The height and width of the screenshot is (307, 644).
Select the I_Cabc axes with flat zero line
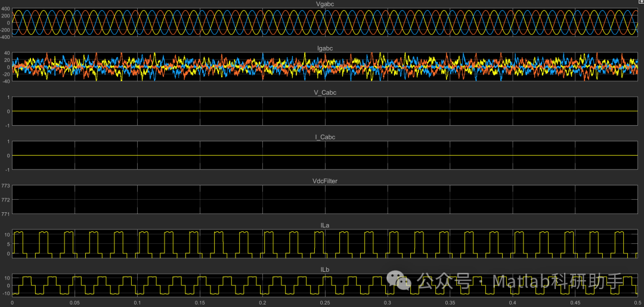325,155
